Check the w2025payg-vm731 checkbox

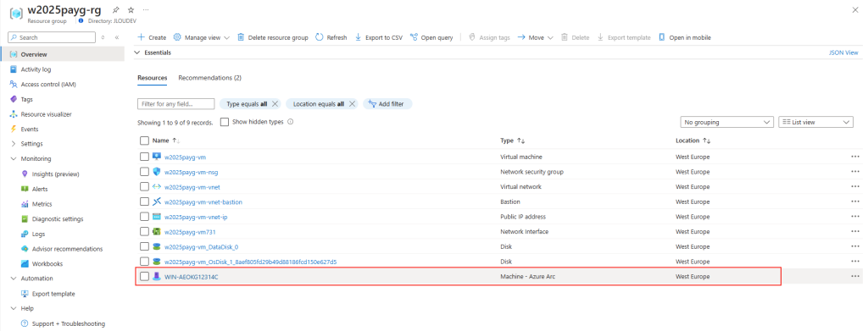144,232
